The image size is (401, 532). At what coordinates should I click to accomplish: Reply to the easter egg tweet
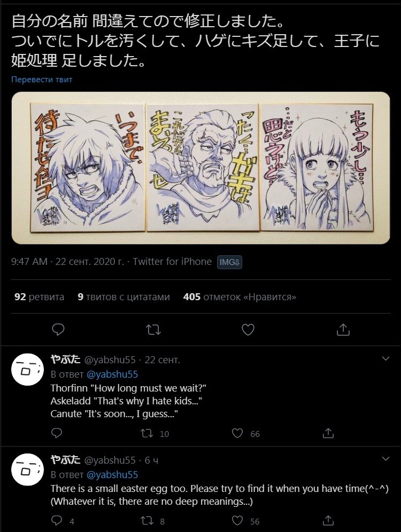[x=63, y=521]
